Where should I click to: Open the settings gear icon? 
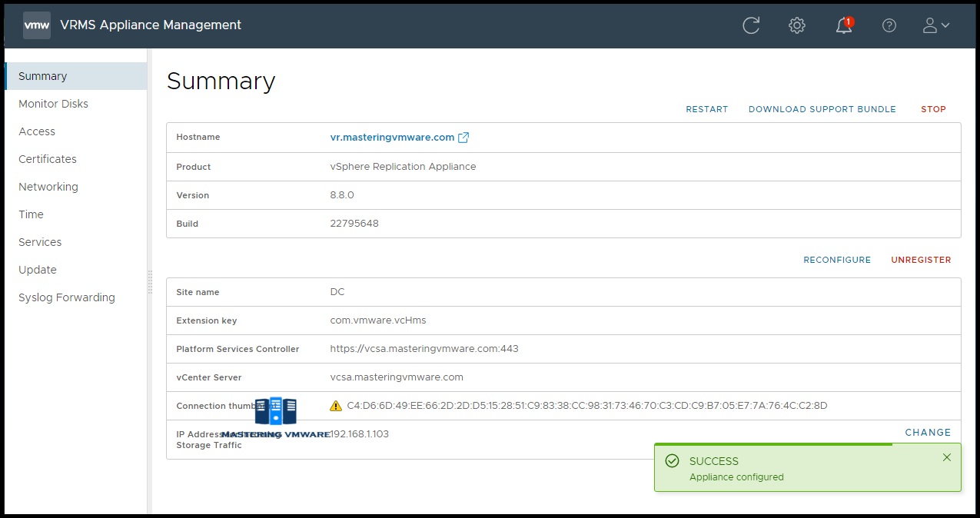797,25
